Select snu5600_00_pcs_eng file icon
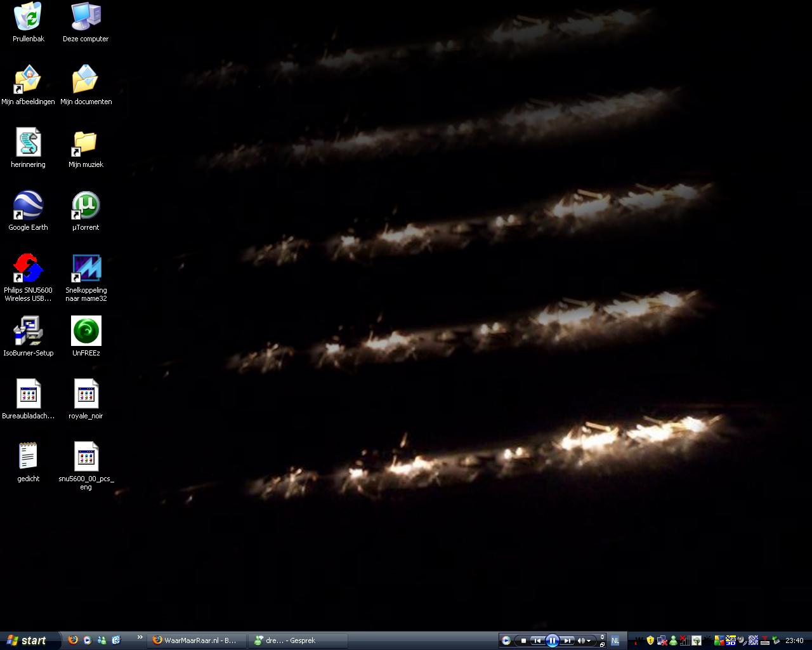Image resolution: width=812 pixels, height=650 pixels. [86, 466]
